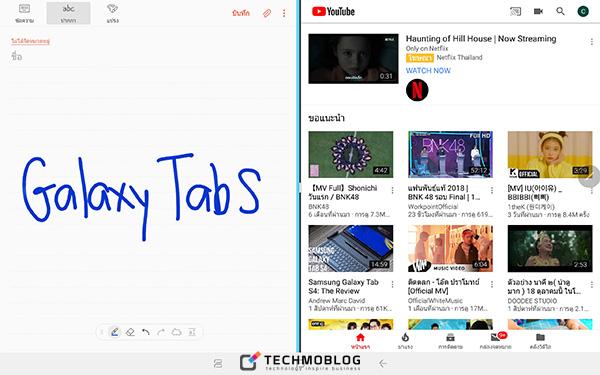Tap the orange save button in notes
The image size is (600, 375).
click(241, 13)
